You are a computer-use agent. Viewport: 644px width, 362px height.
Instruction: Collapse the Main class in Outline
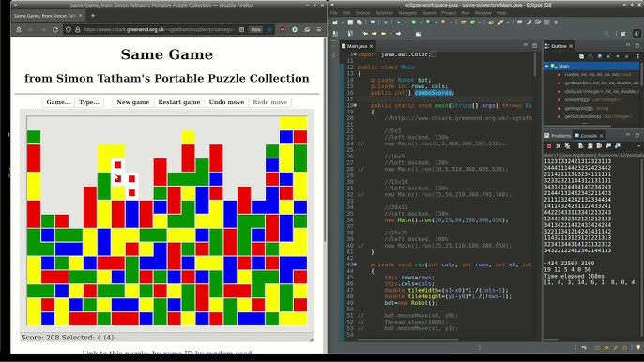click(546, 66)
